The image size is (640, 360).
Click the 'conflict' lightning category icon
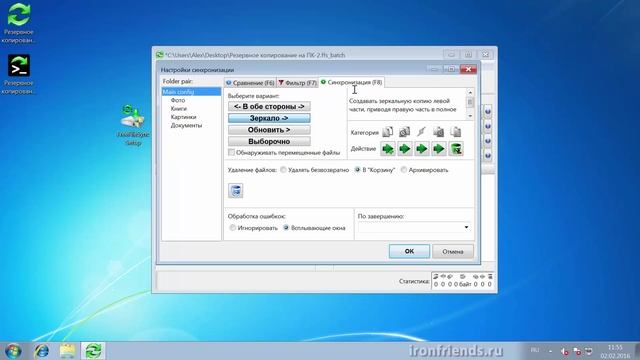tap(422, 132)
